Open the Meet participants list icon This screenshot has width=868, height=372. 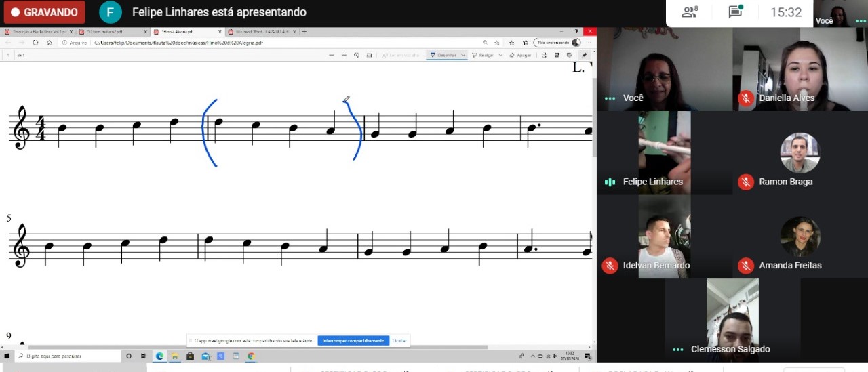tap(690, 12)
